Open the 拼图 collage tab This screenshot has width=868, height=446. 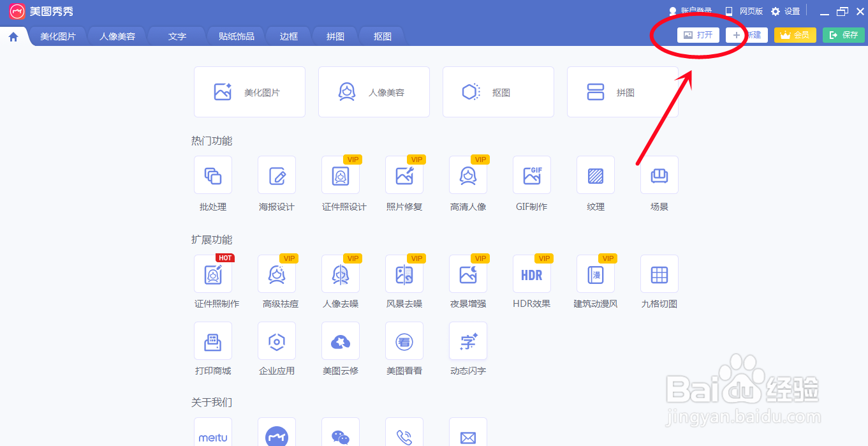pos(335,36)
